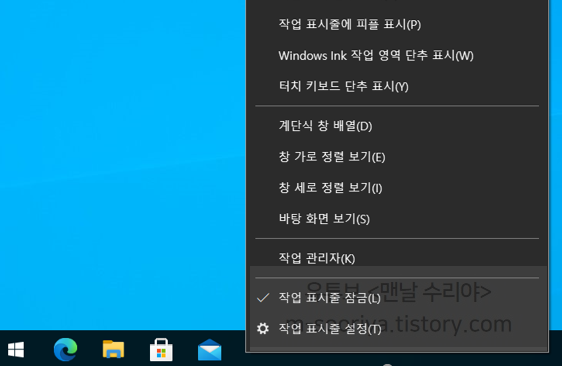Open 작업 표시줄 설정(T)
The height and width of the screenshot is (366, 562).
(x=397, y=328)
